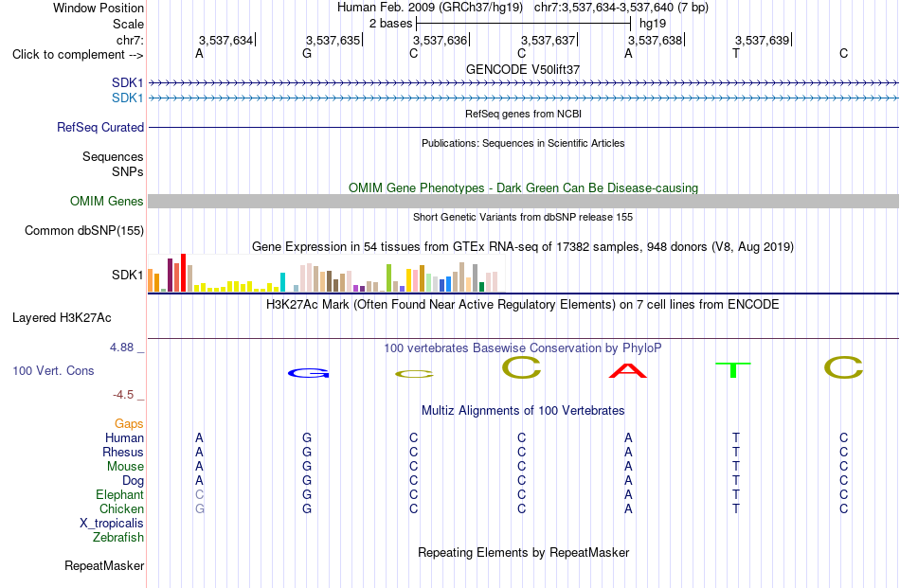Viewport: 900px width, 588px height.
Task: Click position label 3,537,638 in ruler
Action: 655,40
